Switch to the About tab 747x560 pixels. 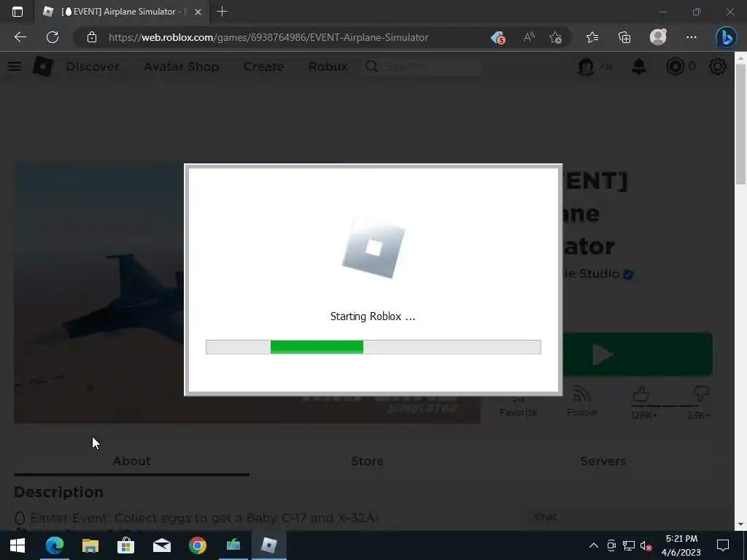coord(131,461)
